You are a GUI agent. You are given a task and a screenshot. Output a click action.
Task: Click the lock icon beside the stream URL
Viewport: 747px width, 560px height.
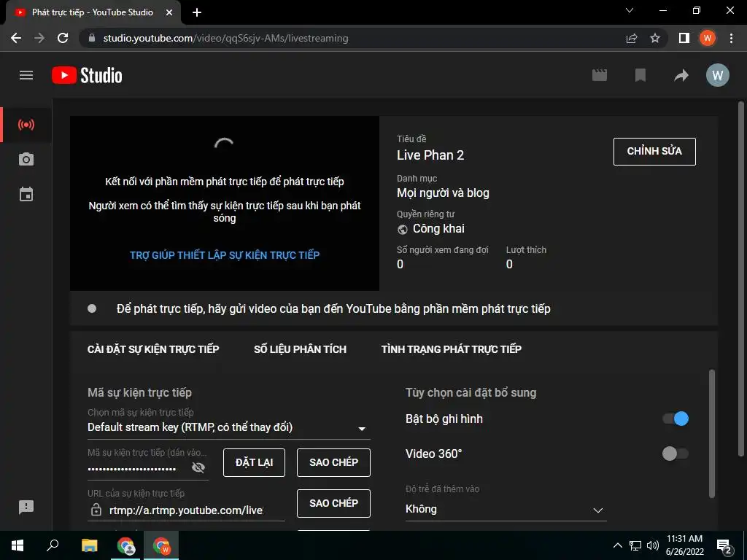pyautogui.click(x=96, y=510)
